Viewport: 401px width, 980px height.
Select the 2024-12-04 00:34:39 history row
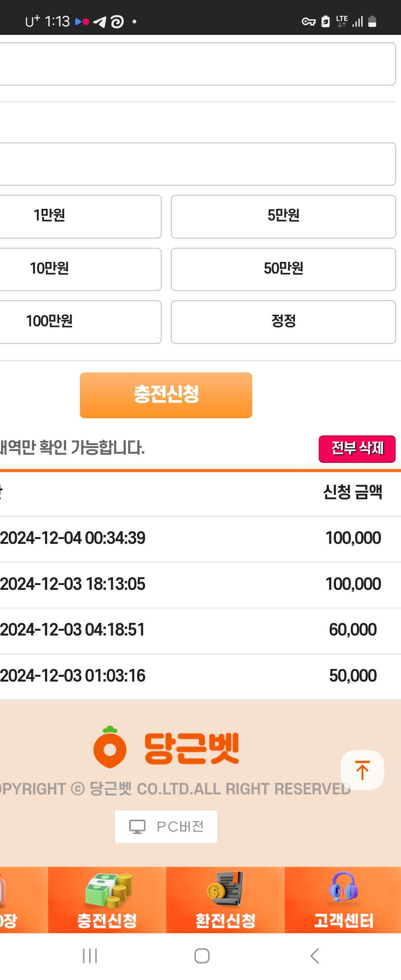coord(200,539)
